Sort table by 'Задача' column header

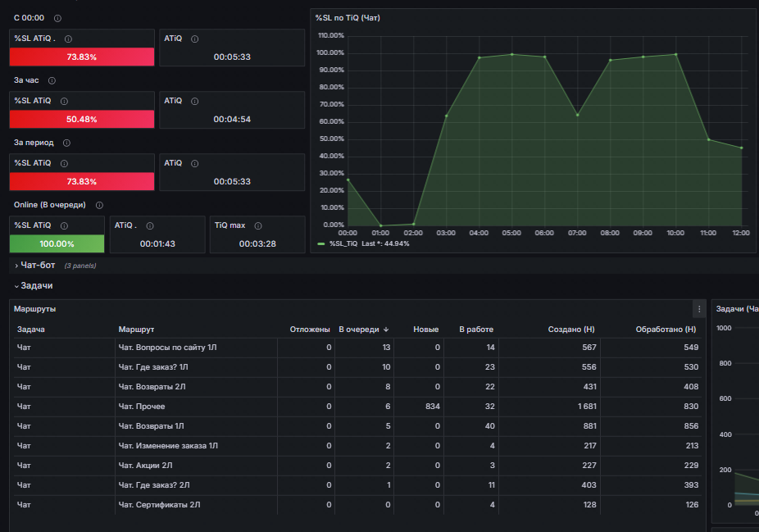point(31,330)
